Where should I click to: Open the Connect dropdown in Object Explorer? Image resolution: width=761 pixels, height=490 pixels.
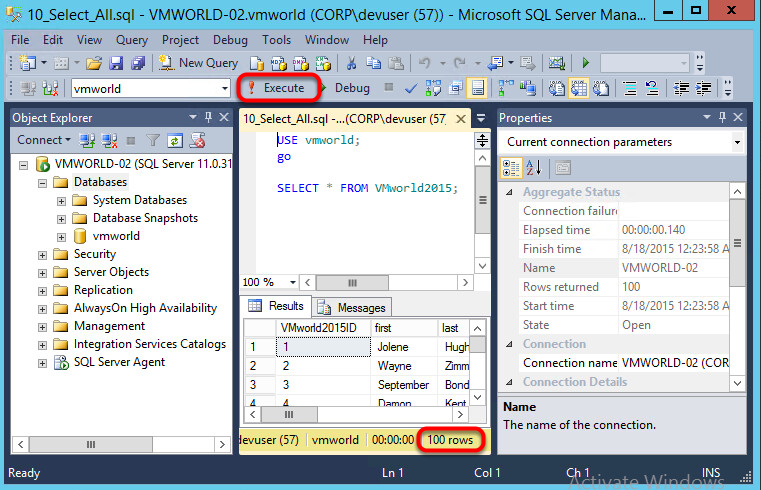[x=44, y=140]
